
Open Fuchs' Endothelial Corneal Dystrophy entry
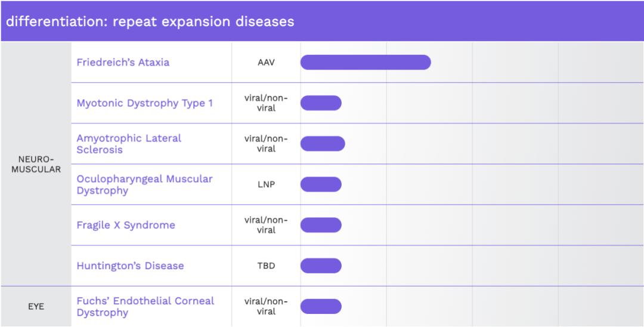[x=145, y=306]
